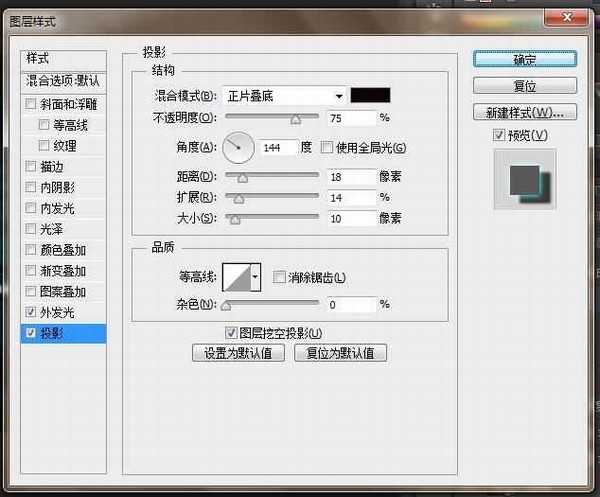Screen dimensions: 600x497
Task: Enable 等高线 sub-style checkbox
Action: pos(44,124)
